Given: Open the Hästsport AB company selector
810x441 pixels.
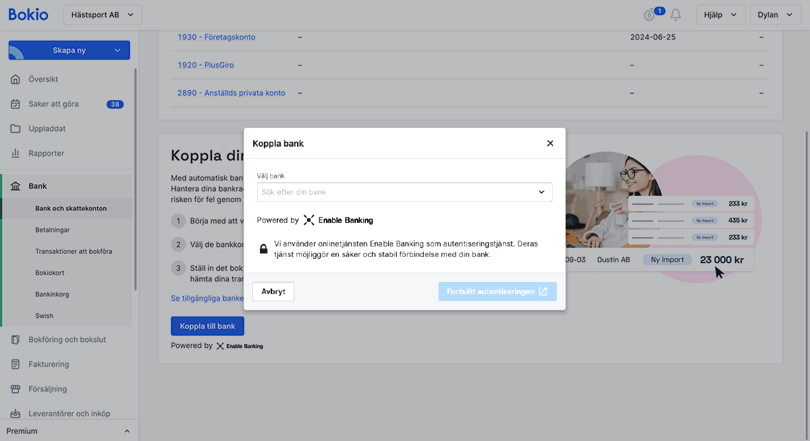Looking at the screenshot, I should pos(102,15).
